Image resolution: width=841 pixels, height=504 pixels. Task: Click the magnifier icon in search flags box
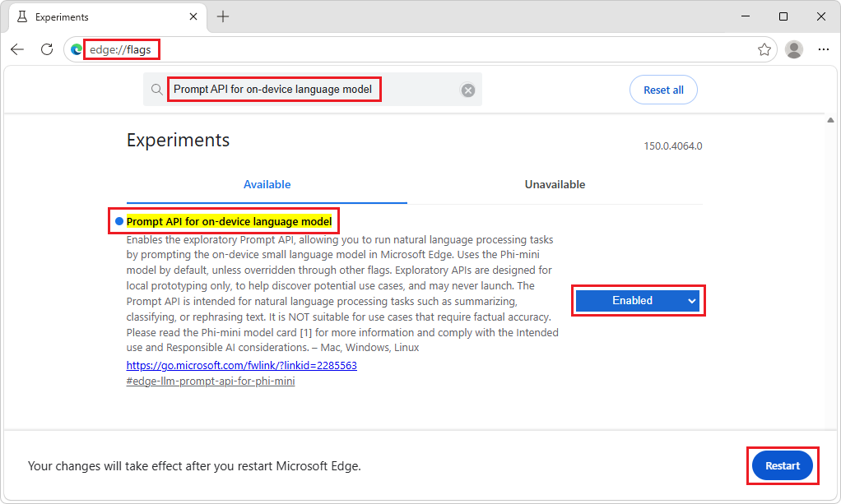(x=156, y=90)
